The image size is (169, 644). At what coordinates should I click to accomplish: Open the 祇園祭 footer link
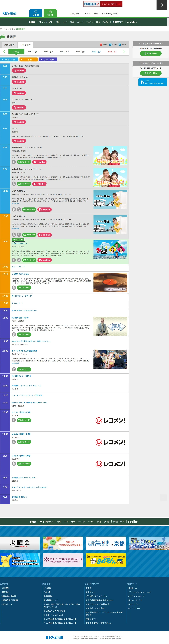tap(89, 588)
